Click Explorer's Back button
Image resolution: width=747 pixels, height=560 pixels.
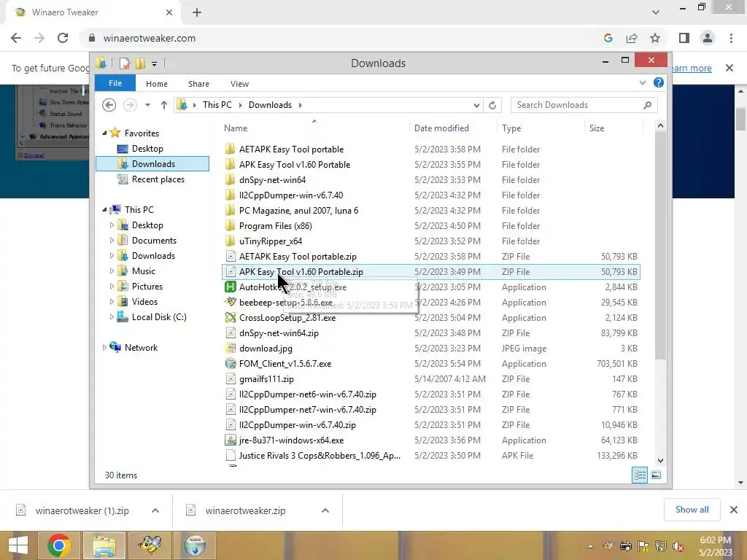coord(109,105)
